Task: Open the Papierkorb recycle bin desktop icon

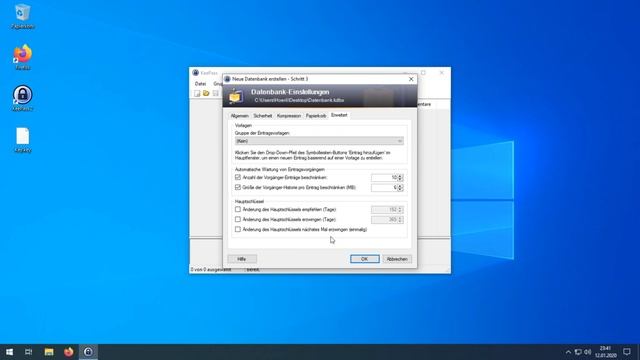Action: pyautogui.click(x=22, y=16)
